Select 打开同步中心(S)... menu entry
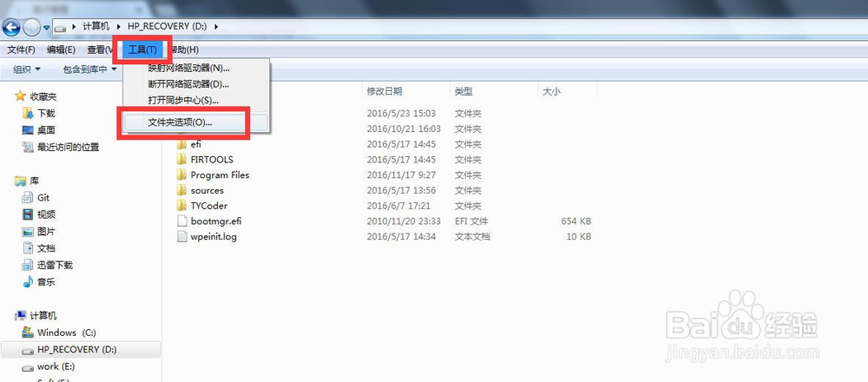Viewport: 868px width, 382px height. tap(184, 101)
